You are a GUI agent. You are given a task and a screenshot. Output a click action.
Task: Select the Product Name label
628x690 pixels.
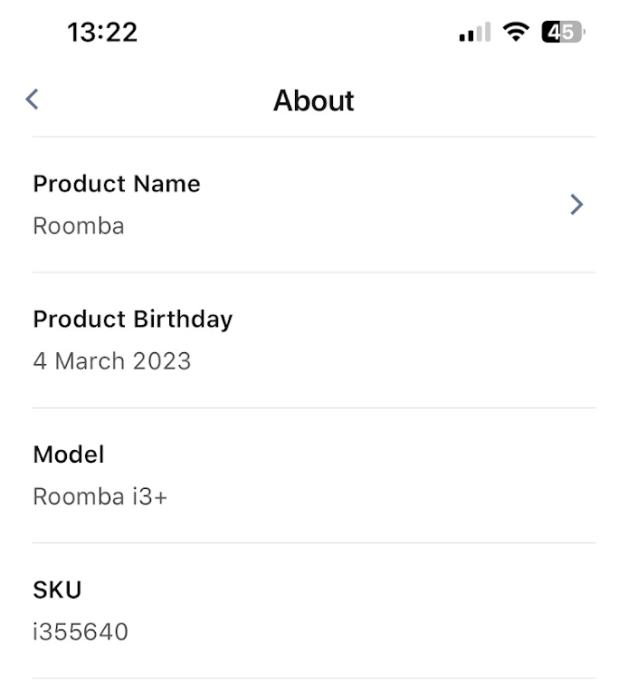tap(116, 184)
